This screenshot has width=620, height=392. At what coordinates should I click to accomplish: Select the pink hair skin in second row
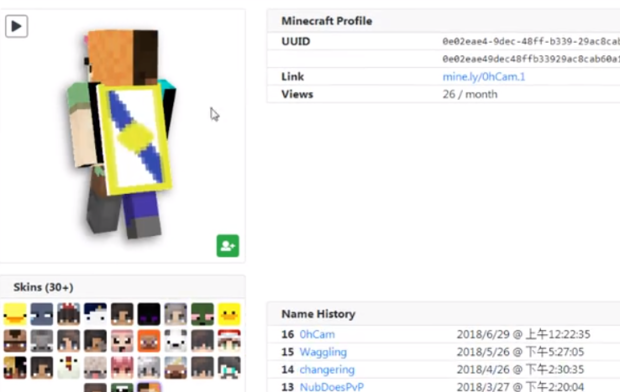tap(122, 341)
